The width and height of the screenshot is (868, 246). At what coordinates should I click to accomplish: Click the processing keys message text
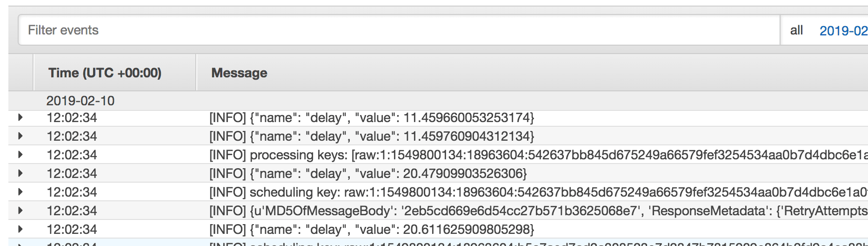(539, 155)
